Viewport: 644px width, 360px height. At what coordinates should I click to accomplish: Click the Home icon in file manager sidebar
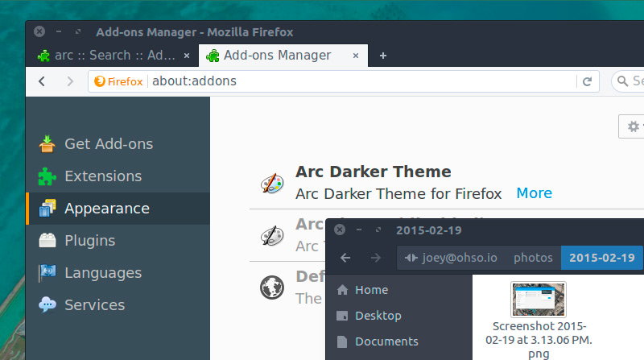tap(343, 290)
